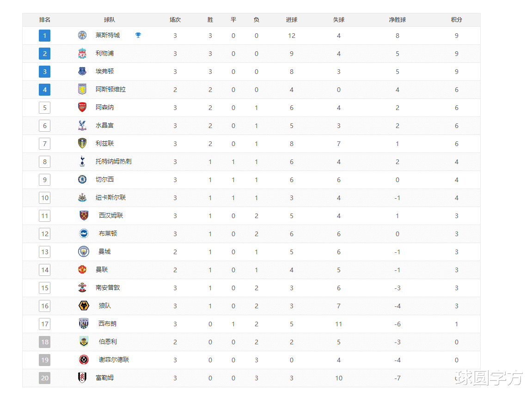The image size is (532, 397).
Task: Click the Fulham club crest
Action: coord(82,378)
